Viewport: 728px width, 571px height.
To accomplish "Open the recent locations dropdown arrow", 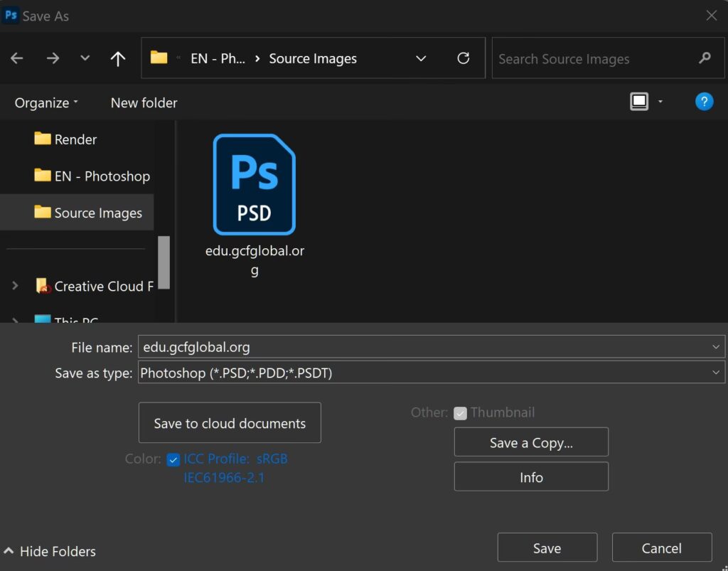I will (x=85, y=58).
